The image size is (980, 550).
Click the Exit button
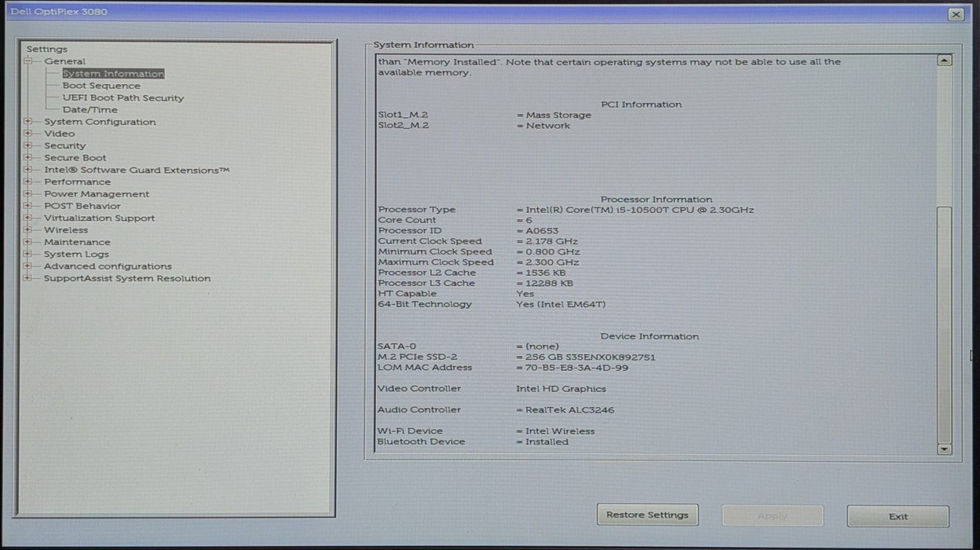(x=898, y=516)
